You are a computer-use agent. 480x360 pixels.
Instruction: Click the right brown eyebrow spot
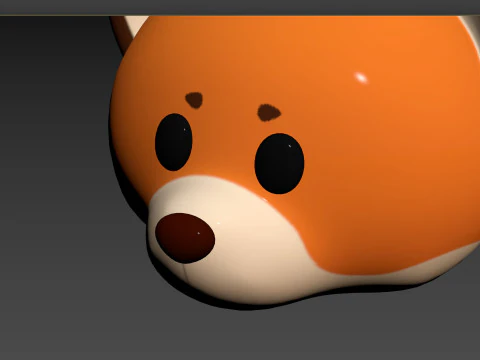(269, 113)
